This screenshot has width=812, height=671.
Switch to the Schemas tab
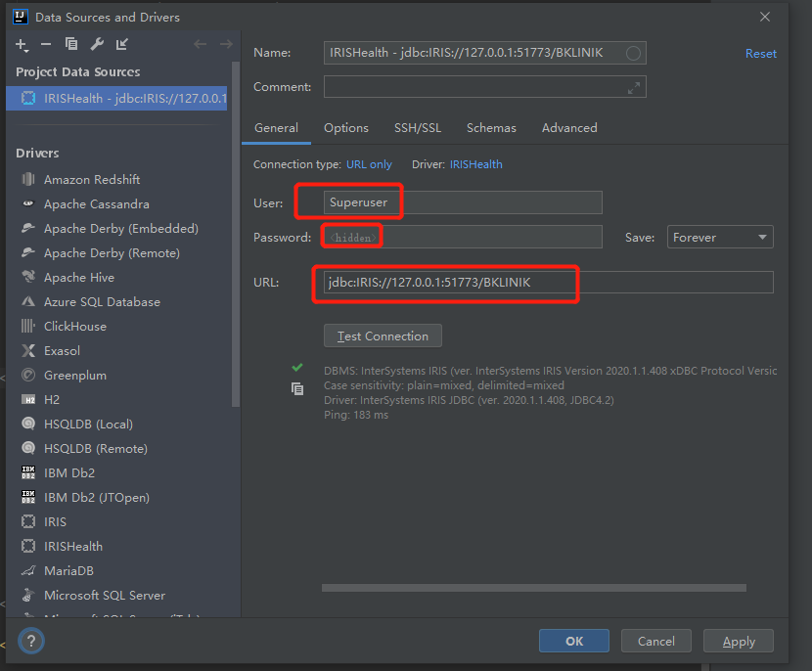click(491, 128)
